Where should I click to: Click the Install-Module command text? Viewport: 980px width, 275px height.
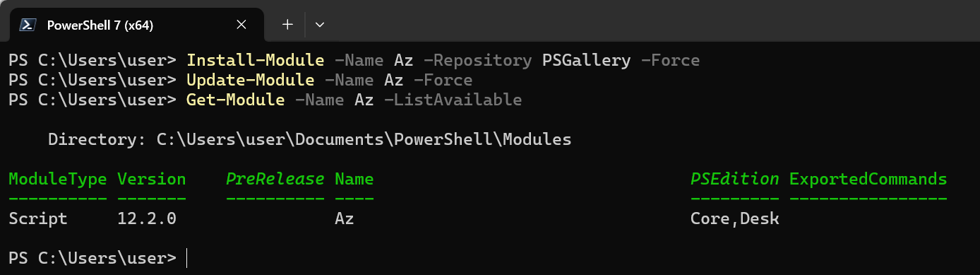[255, 60]
